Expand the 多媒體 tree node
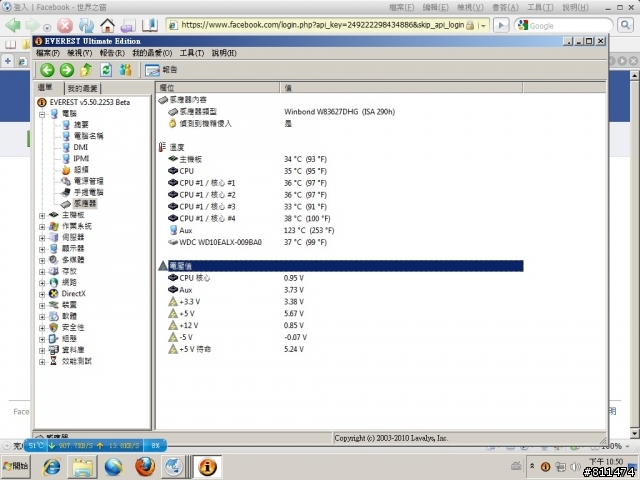Viewport: 640px width, 480px height. coord(42,260)
